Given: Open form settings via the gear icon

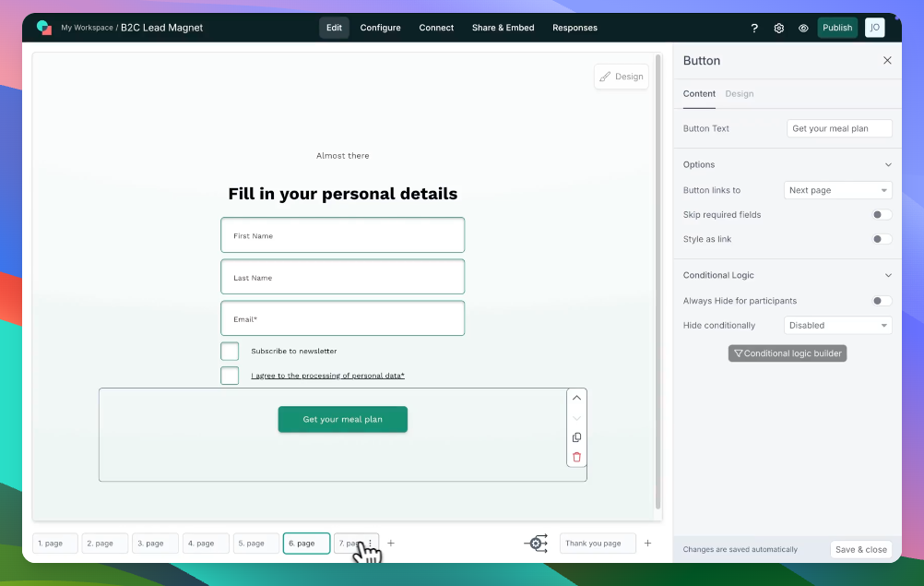Looking at the screenshot, I should tap(778, 28).
